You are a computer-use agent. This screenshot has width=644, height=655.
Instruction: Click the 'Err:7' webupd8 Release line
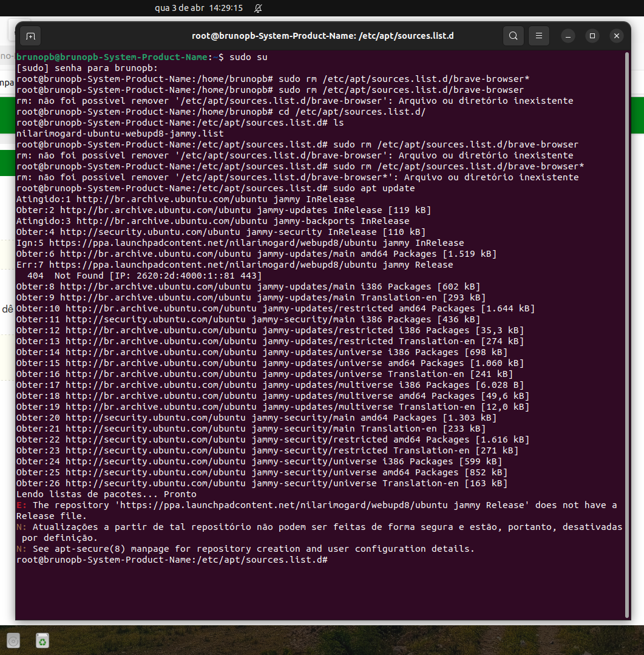(x=235, y=265)
